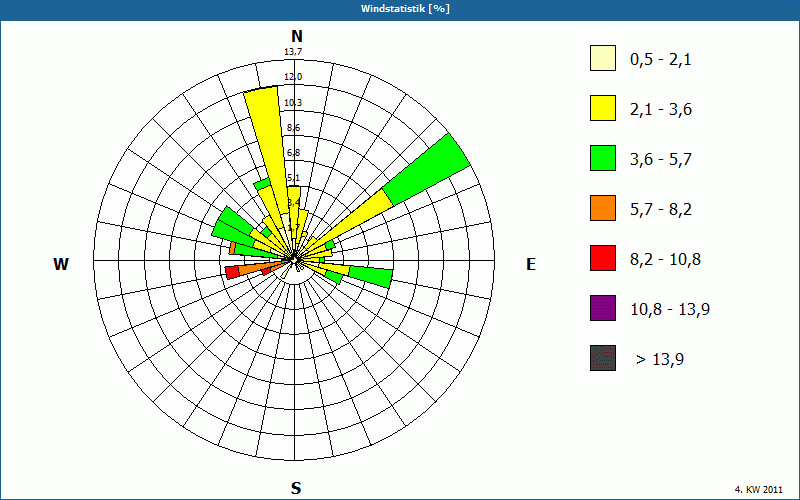Click the N compass label
Screen dimensions: 800x500
tap(296, 37)
